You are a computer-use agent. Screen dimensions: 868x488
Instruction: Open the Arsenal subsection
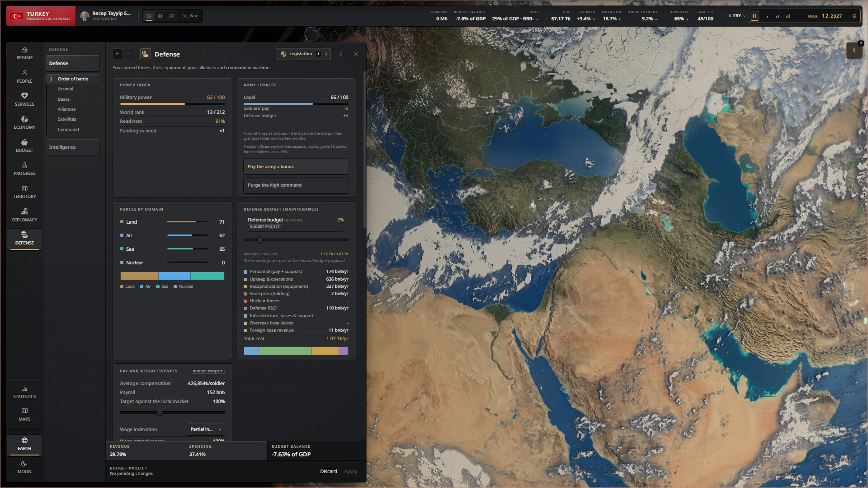[x=66, y=89]
